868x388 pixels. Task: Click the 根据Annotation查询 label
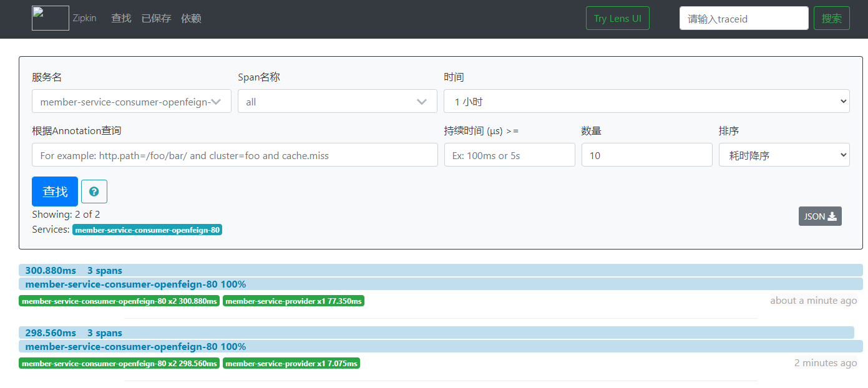tap(77, 130)
